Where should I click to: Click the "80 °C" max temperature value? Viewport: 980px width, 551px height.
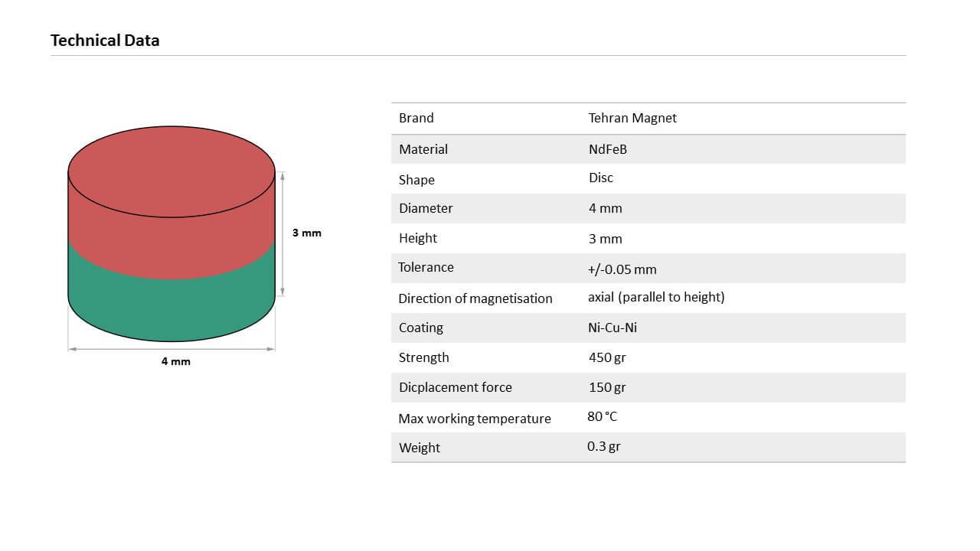602,417
